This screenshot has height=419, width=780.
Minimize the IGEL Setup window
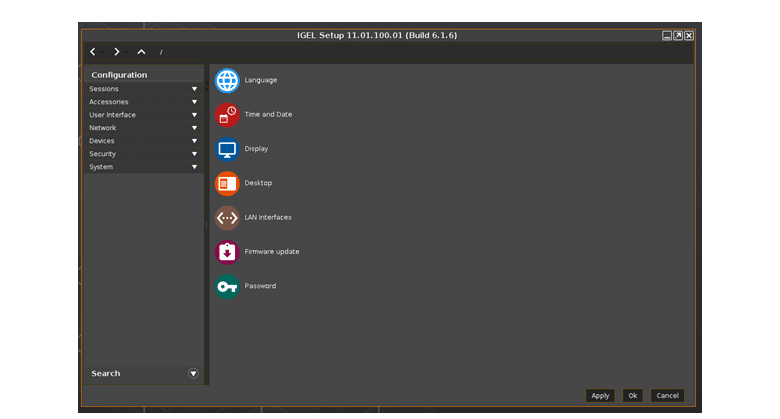click(x=667, y=35)
